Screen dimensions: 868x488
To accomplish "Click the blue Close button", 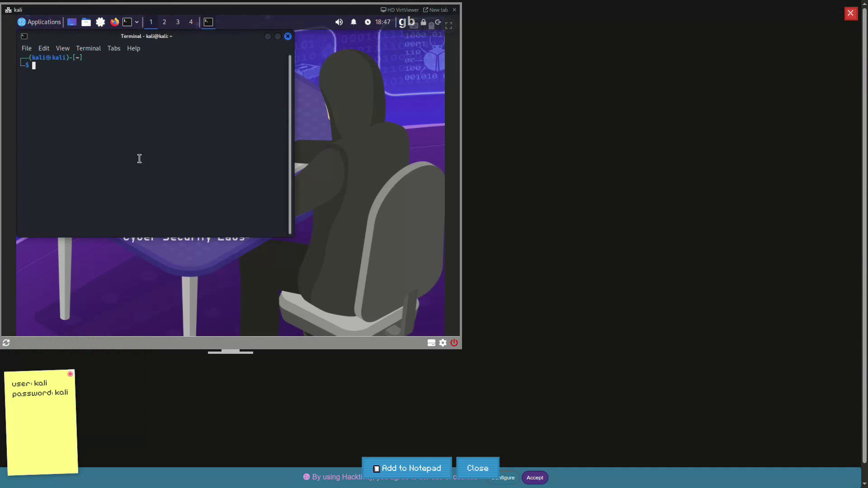I will [478, 468].
